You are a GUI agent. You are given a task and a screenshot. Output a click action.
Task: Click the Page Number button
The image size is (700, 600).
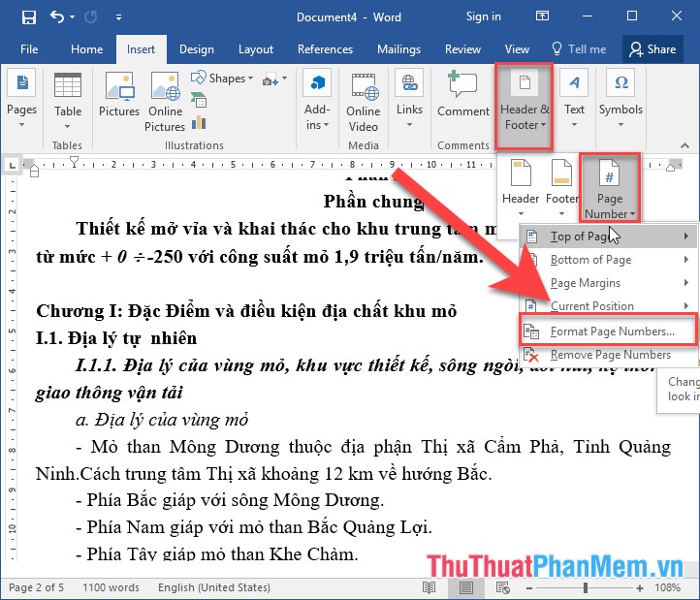(x=610, y=188)
